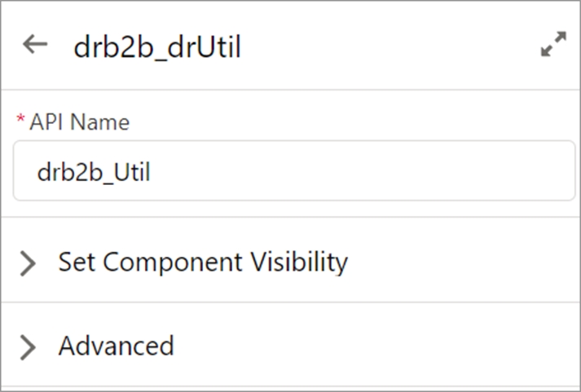Click the chevron beside Advanced
The width and height of the screenshot is (581, 392).
(28, 347)
